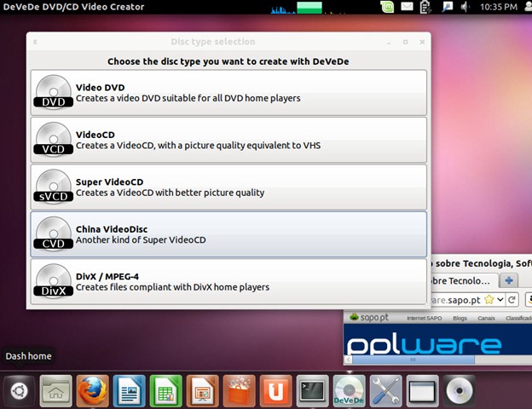
Task: Bookmark the page with the star icon
Action: pos(489,300)
